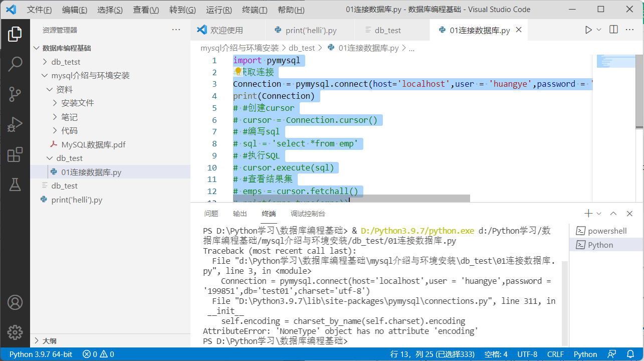The width and height of the screenshot is (644, 361).
Task: Open the 查看(V) menu
Action: [146, 10]
